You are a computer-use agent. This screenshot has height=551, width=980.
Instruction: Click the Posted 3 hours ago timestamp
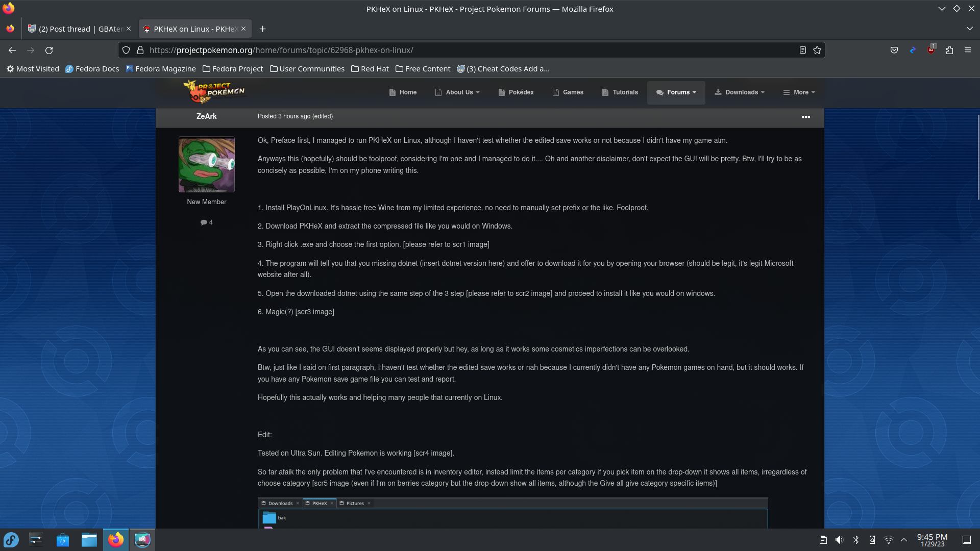click(284, 116)
